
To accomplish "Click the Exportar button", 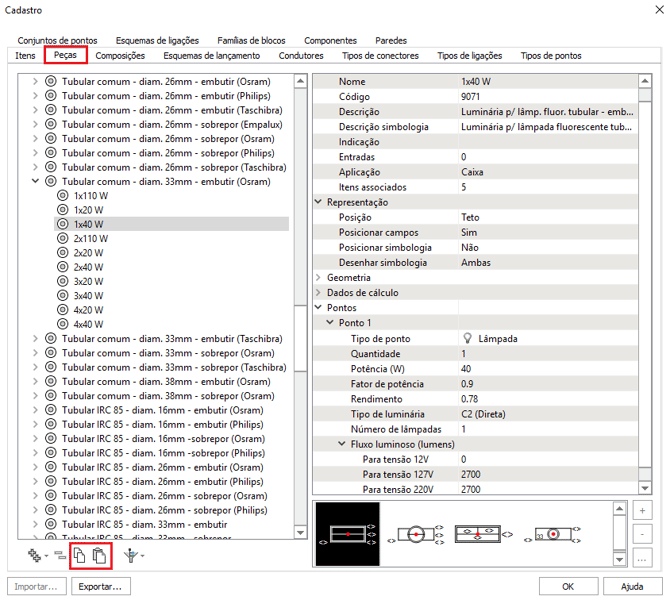I will point(100,586).
